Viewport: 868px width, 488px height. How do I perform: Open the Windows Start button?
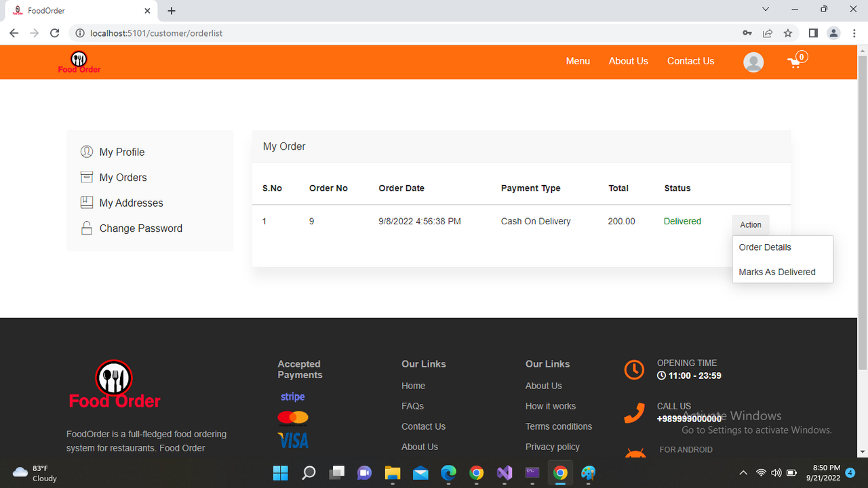pyautogui.click(x=280, y=472)
